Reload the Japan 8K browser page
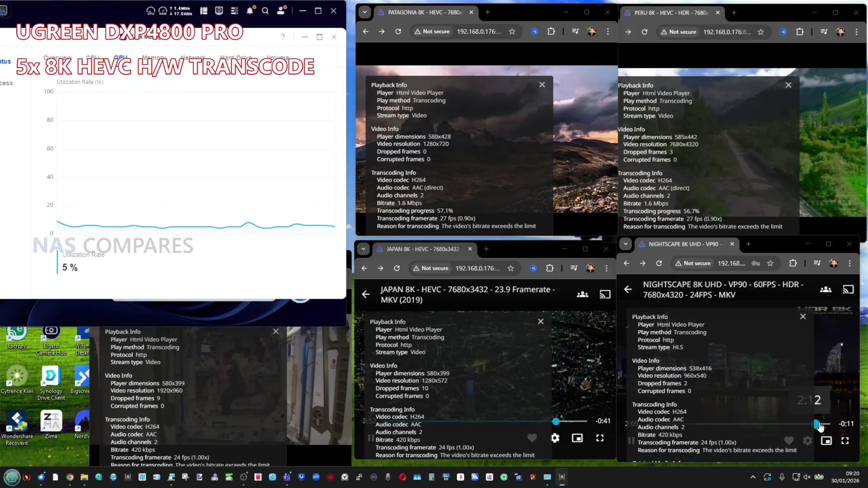 (x=397, y=268)
